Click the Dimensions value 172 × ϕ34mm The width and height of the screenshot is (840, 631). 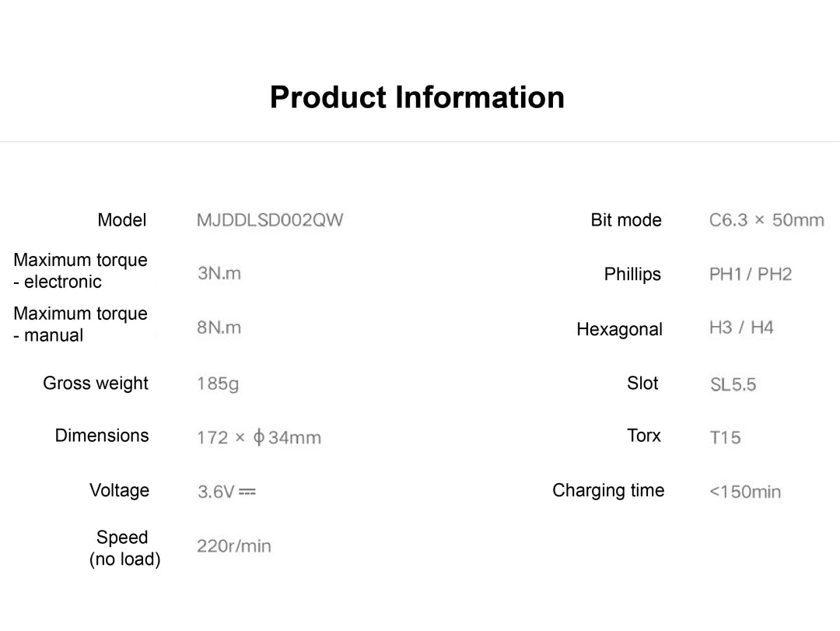[259, 437]
